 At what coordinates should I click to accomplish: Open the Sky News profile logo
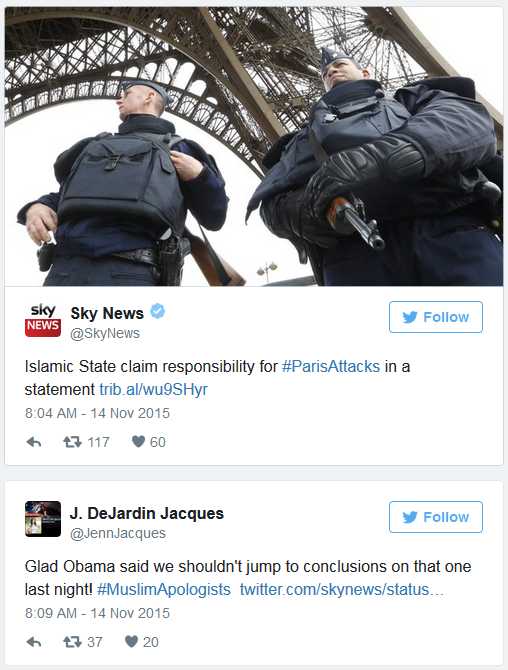(43, 320)
